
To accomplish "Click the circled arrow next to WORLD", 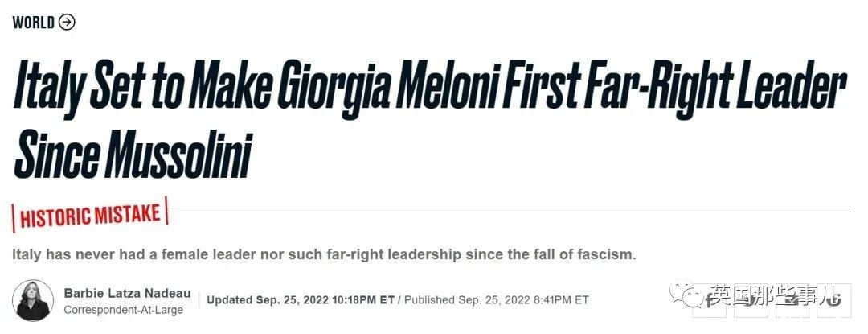I will click(67, 23).
